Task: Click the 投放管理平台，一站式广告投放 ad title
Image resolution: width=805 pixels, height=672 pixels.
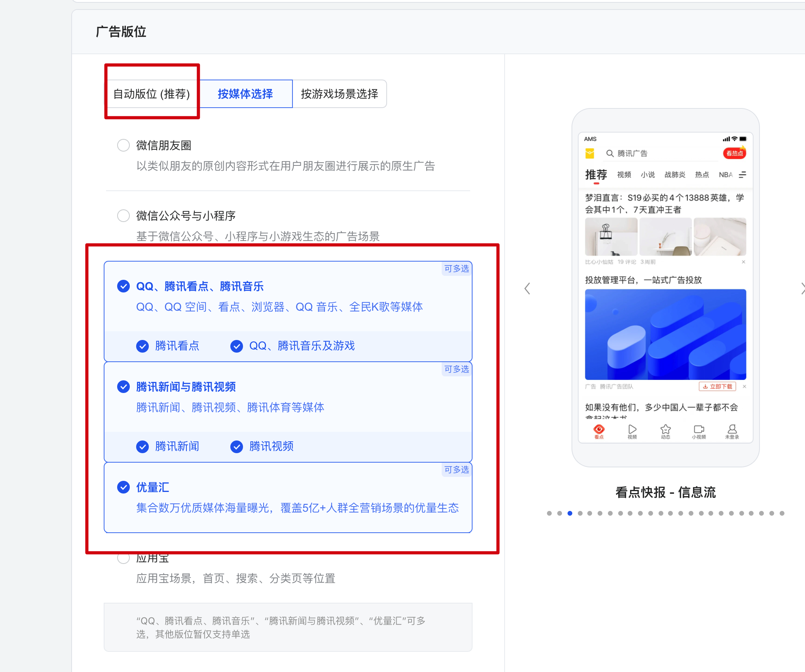Action: click(x=644, y=280)
